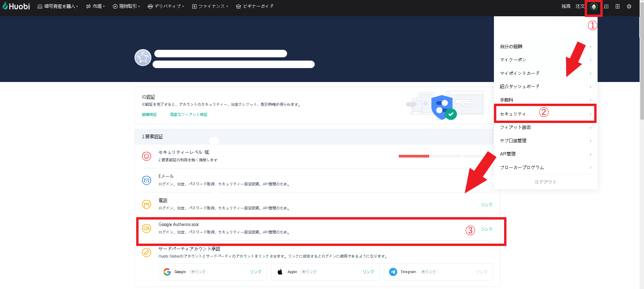
Task: Open the 基礎検証 link
Action: (149, 115)
